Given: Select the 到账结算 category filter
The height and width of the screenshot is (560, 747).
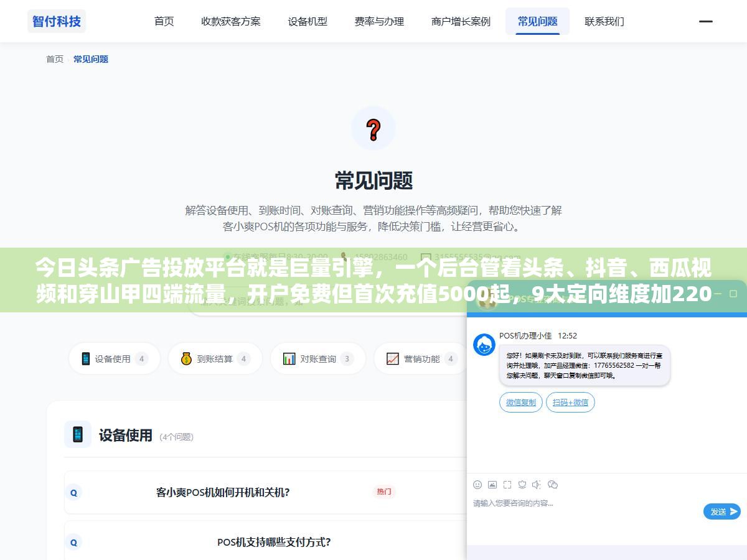Looking at the screenshot, I should (215, 358).
